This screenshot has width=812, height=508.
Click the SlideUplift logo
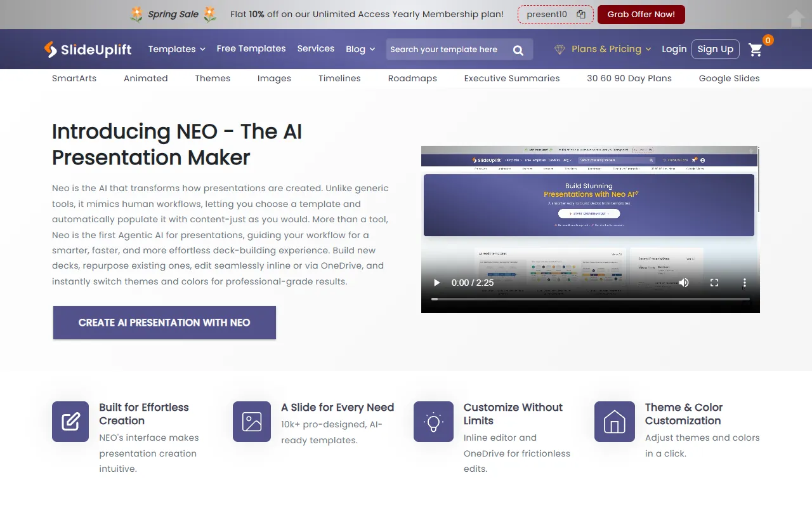(x=88, y=49)
